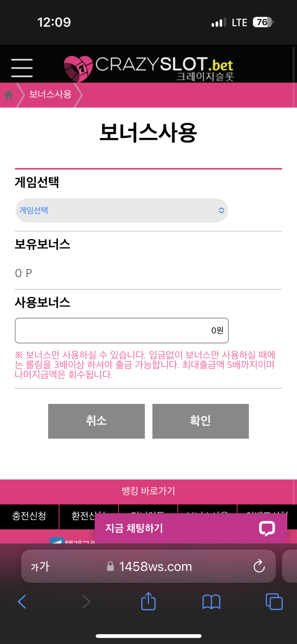
Task: Tap the dropdown chevron arrows
Action: (221, 210)
